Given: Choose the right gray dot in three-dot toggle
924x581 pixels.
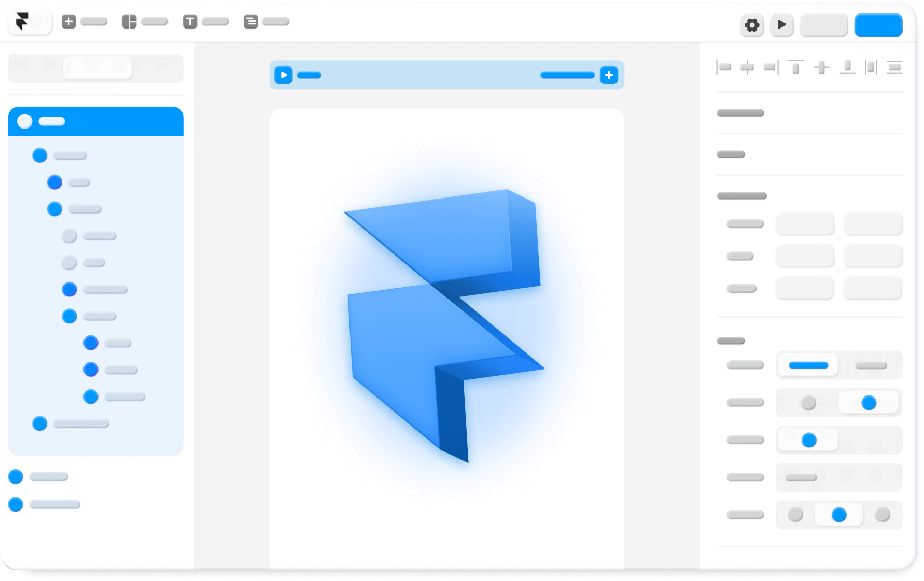Looking at the screenshot, I should tap(883, 515).
